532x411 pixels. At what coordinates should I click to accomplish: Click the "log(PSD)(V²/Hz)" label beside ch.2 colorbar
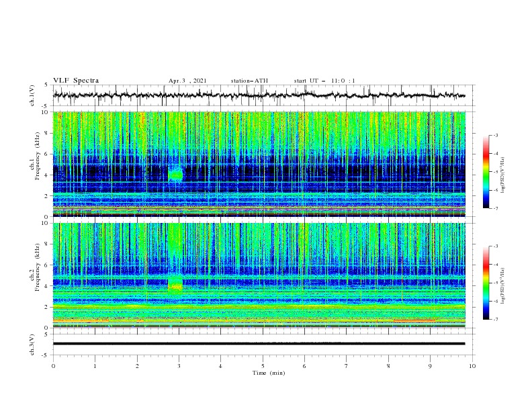(x=503, y=286)
